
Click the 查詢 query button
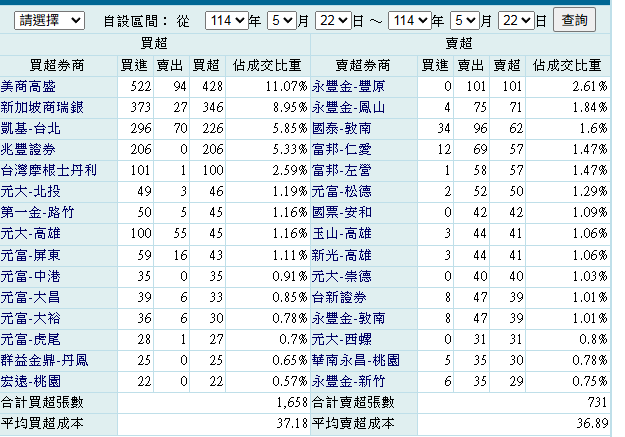[x=574, y=20]
